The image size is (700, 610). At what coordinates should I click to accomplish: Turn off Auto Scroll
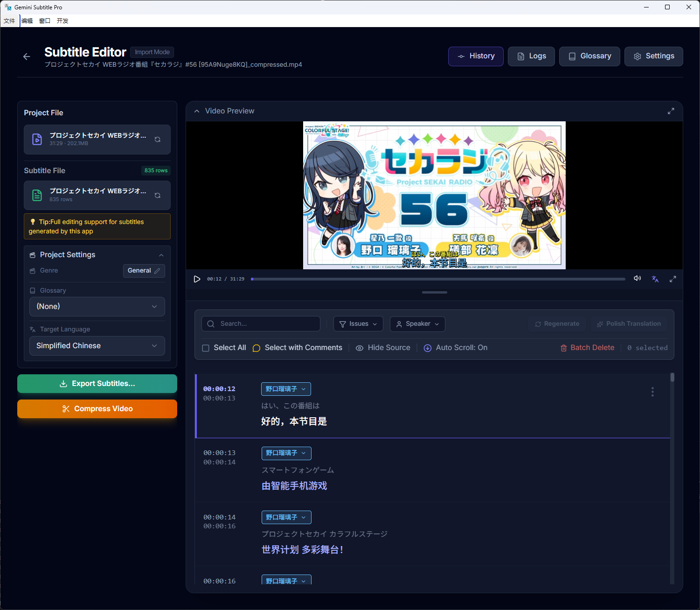(x=455, y=348)
